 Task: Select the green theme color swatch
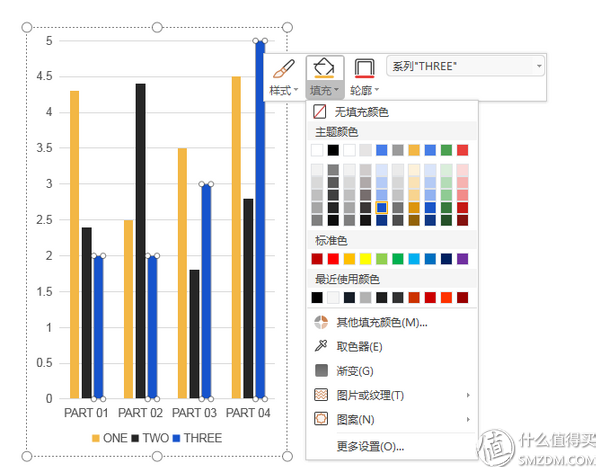[x=446, y=150]
